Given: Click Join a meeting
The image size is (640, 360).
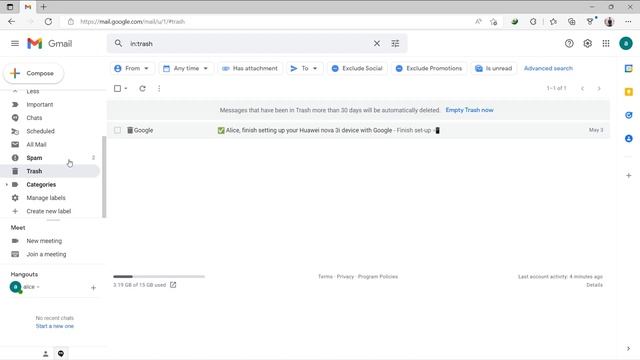Looking at the screenshot, I should [x=46, y=254].
